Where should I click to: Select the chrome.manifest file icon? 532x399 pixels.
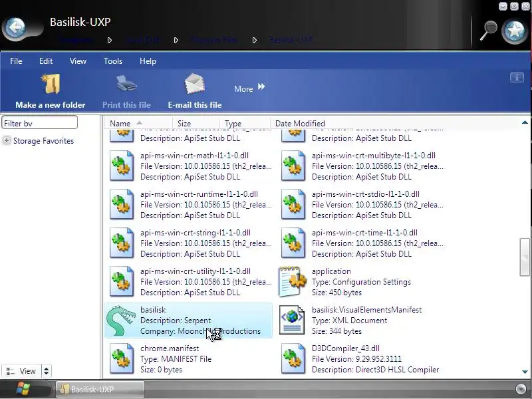coord(122,359)
